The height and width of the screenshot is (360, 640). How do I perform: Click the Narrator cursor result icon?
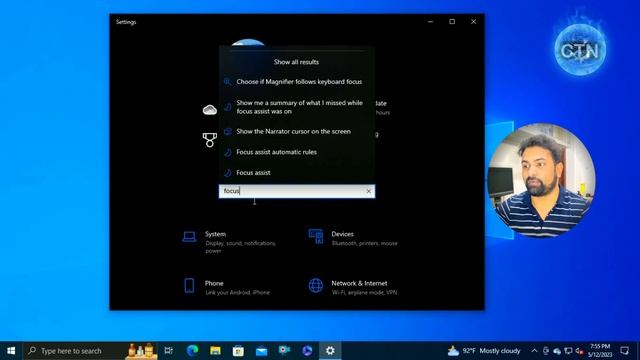point(228,131)
